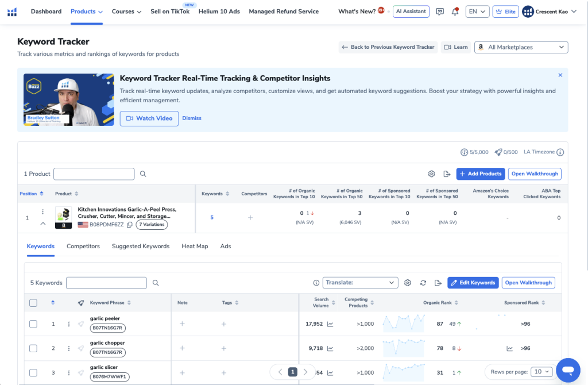Copy the ASIN B08PDMF6ZZ with copy icon

coord(129,225)
